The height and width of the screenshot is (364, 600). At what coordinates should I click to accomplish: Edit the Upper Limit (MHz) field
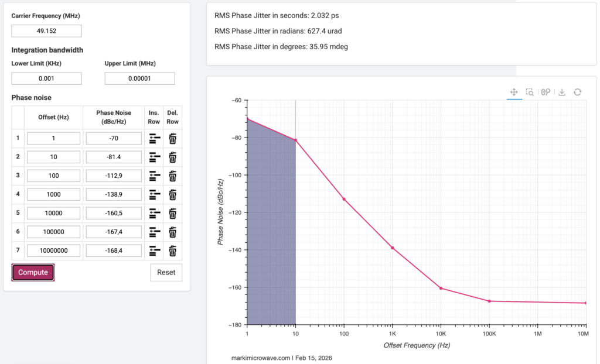pos(139,78)
